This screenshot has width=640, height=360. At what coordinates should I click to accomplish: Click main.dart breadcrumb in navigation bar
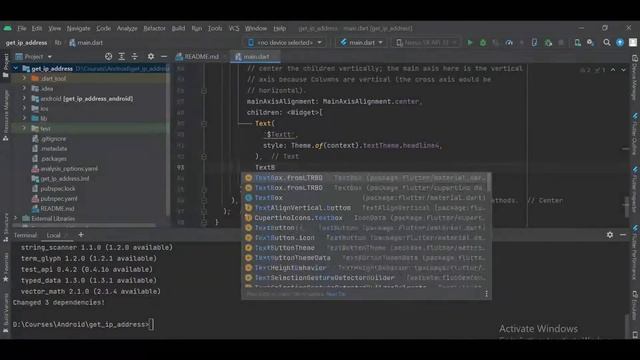(x=86, y=42)
